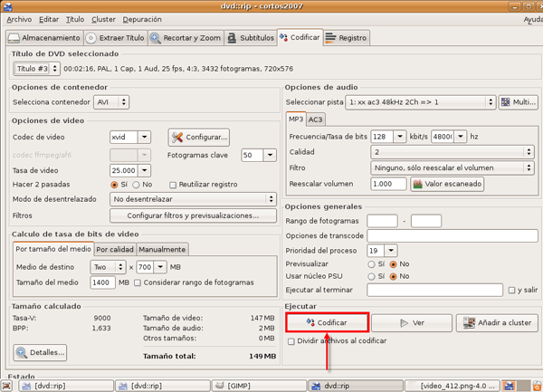Open Detalles of calculated size
Screen dimensions: 543x392
coord(41,352)
